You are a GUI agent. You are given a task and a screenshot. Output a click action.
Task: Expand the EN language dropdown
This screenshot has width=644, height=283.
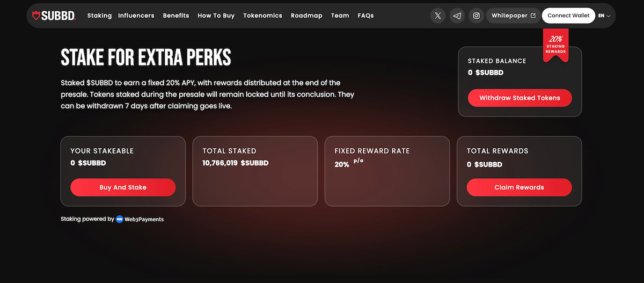tap(604, 16)
